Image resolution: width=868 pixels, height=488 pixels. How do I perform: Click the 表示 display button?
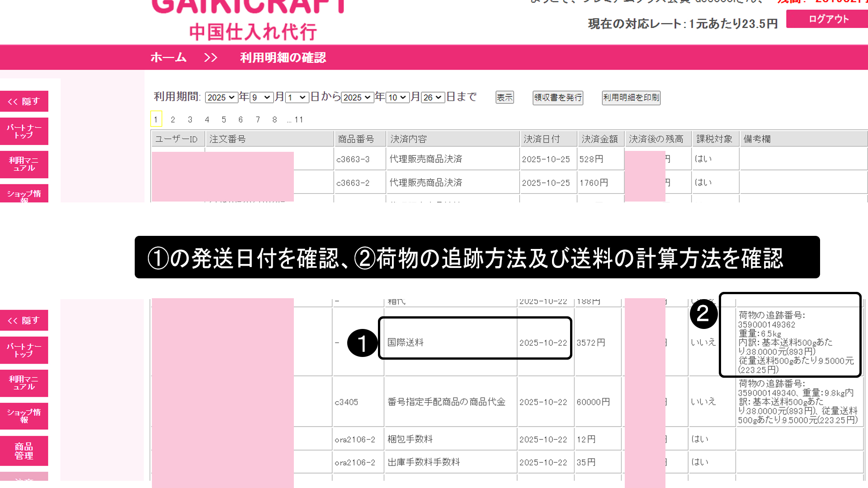[x=505, y=98]
